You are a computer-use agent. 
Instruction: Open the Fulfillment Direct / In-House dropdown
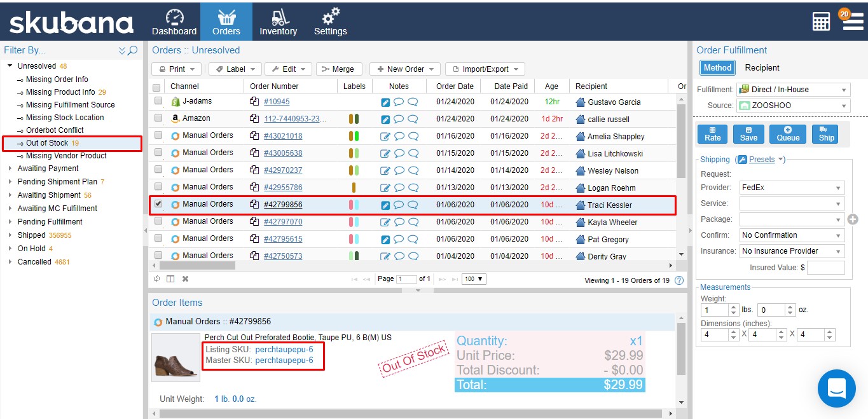(793, 90)
